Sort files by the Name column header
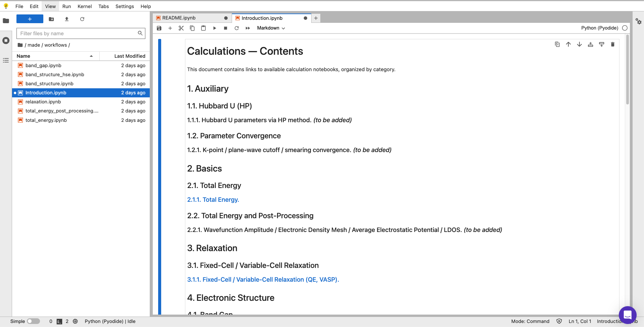The width and height of the screenshot is (644, 327). tap(56, 56)
